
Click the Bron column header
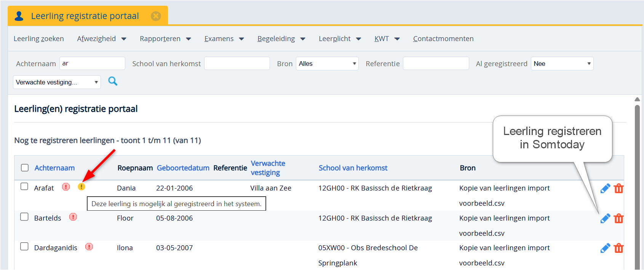[468, 168]
